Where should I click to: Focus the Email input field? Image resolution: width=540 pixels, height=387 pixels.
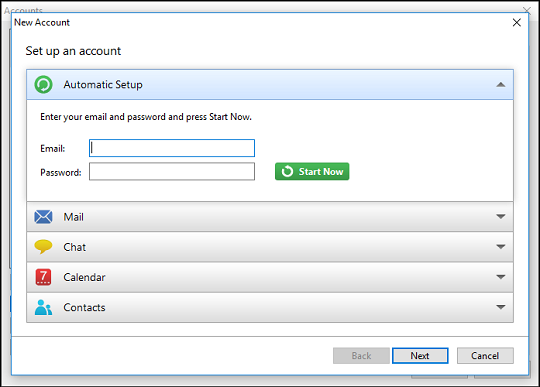[172, 148]
